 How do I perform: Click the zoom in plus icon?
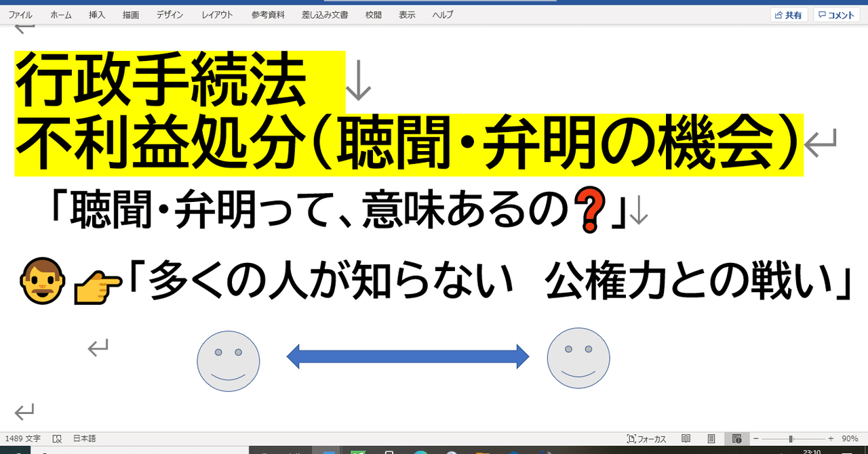point(831,438)
